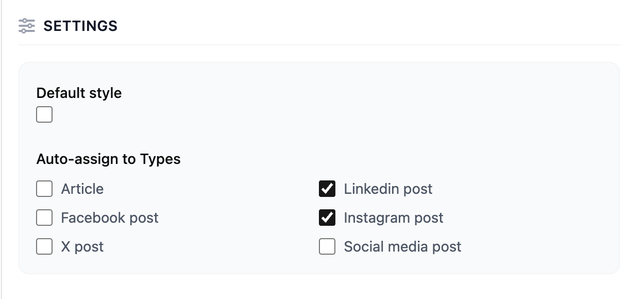Untick the Instagram post checkbox box
This screenshot has height=299, width=644.
point(327,218)
